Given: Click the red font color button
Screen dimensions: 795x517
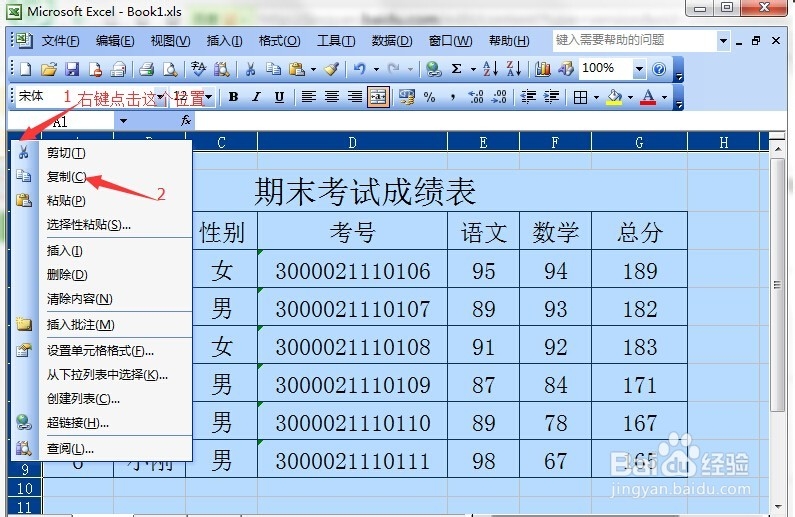Looking at the screenshot, I should (x=648, y=97).
